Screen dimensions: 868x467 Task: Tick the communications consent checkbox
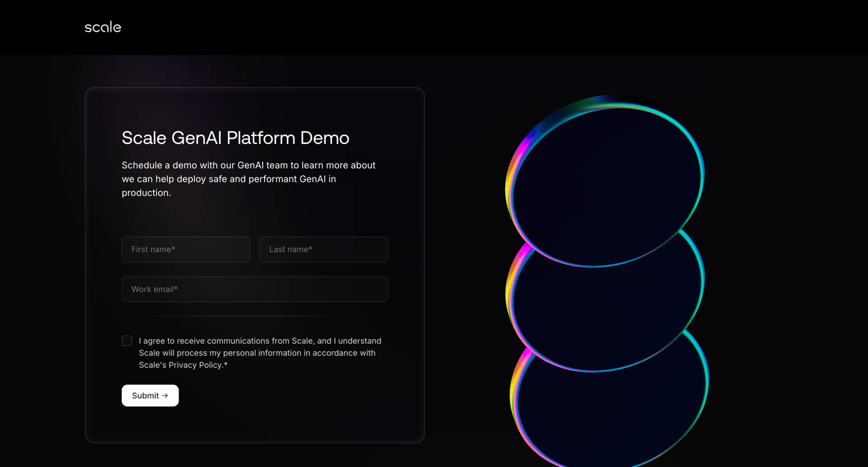pos(127,341)
